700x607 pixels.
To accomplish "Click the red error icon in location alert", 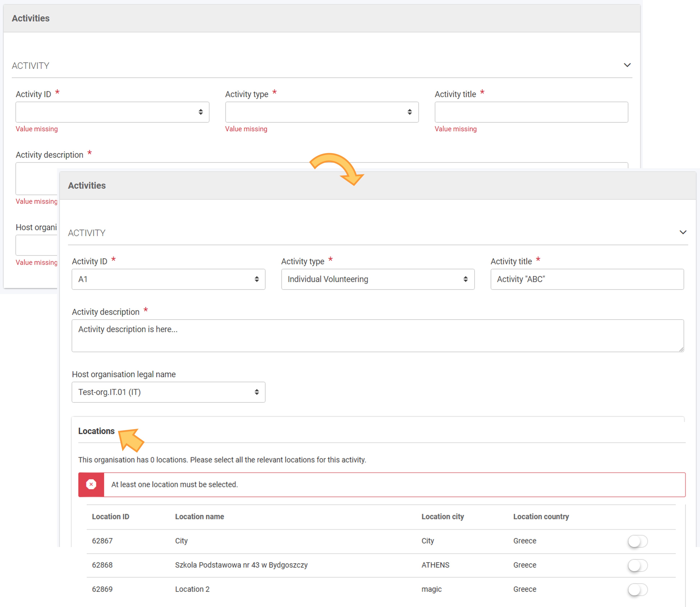I will (91, 484).
